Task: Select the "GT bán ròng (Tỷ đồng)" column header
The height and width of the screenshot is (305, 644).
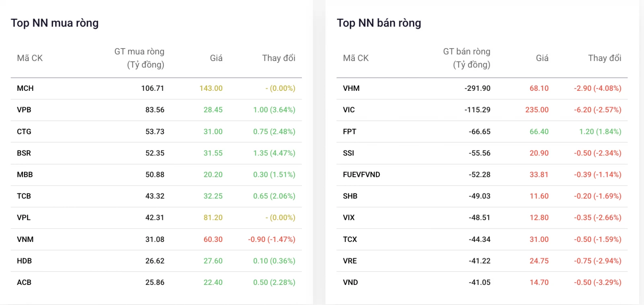Action: (x=467, y=58)
